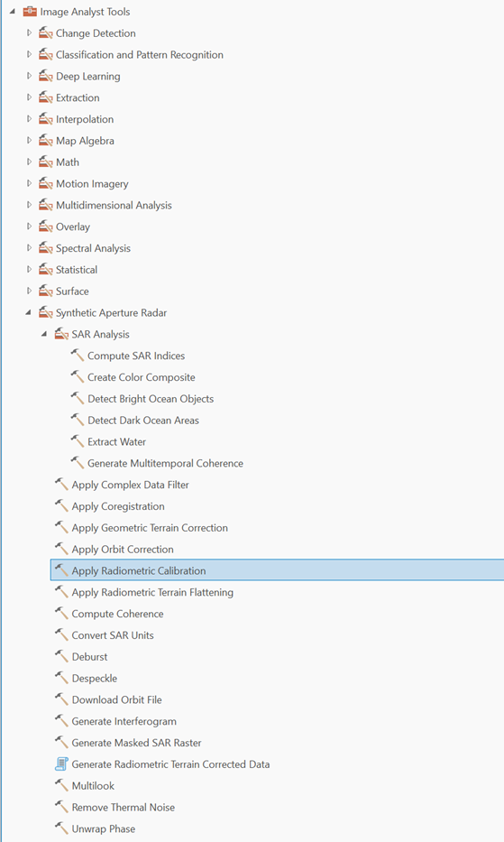Expand the Deep Learning toolset arrow
Screen dimensions: 504x842
[29, 76]
